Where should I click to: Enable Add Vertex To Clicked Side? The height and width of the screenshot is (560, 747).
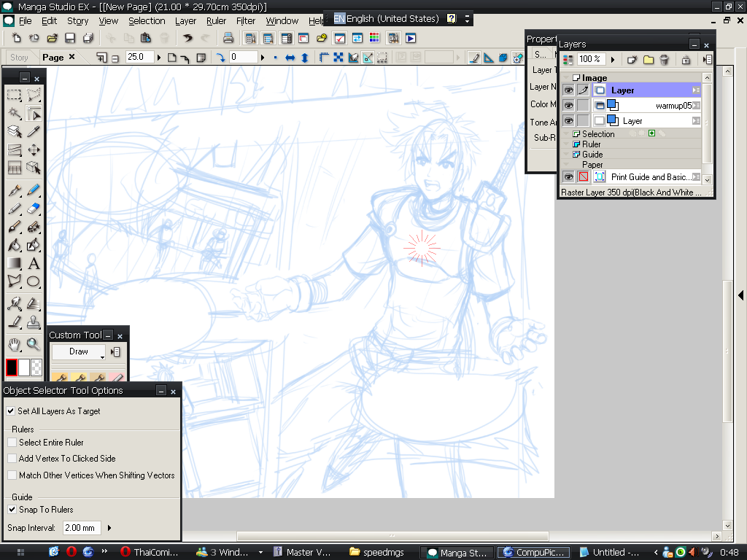(x=12, y=459)
